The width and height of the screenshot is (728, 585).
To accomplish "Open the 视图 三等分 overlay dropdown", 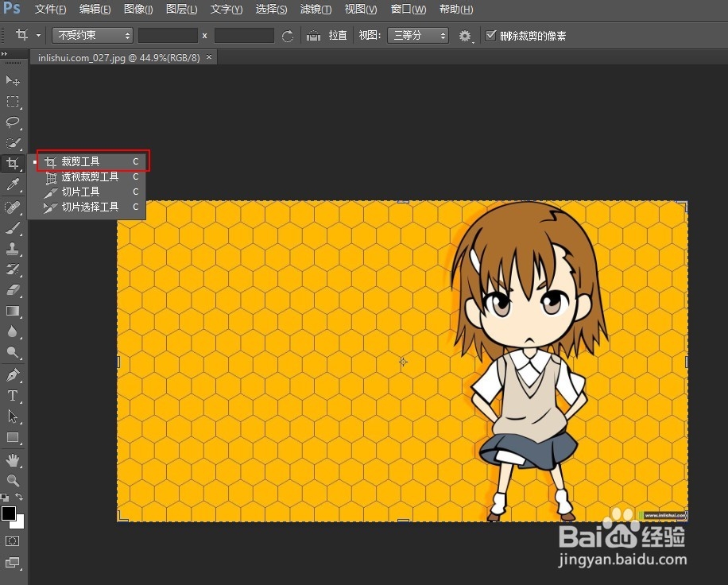I will [418, 35].
